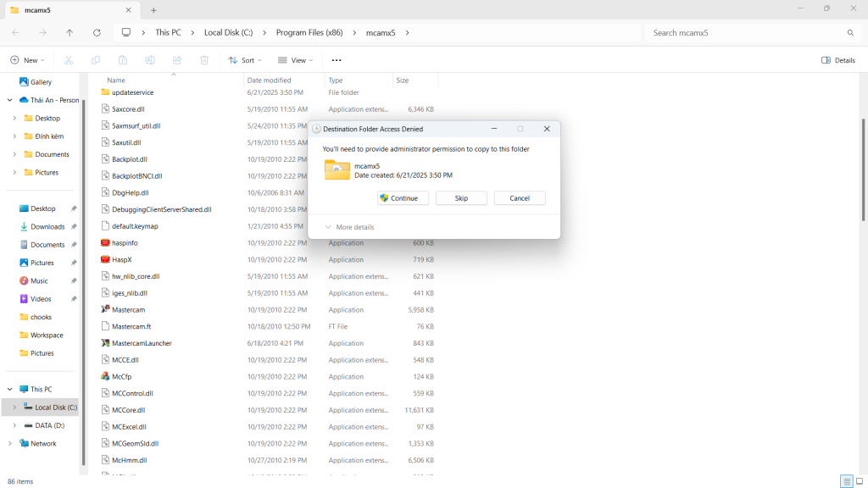Viewport: 868px width, 488px height.
Task: Expand the Local Disk (C:) node
Action: click(14, 408)
